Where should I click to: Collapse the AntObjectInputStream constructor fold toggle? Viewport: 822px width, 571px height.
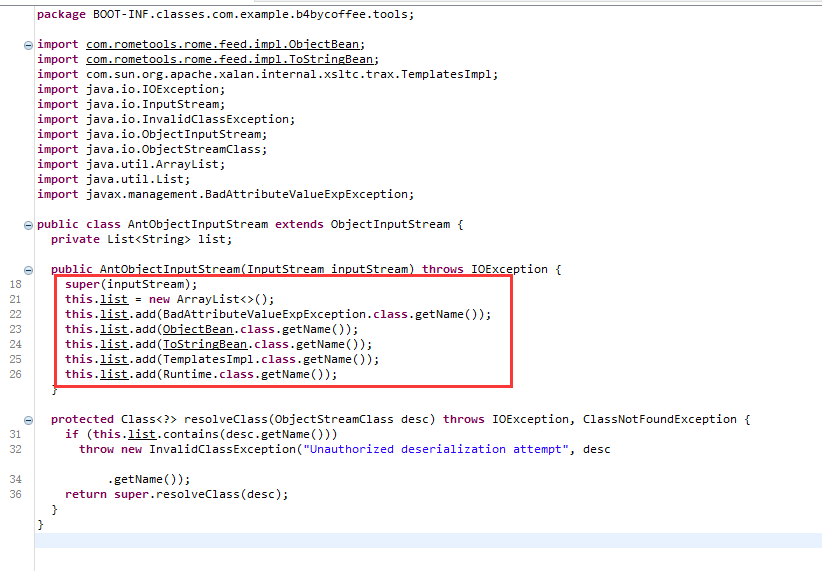coord(28,271)
